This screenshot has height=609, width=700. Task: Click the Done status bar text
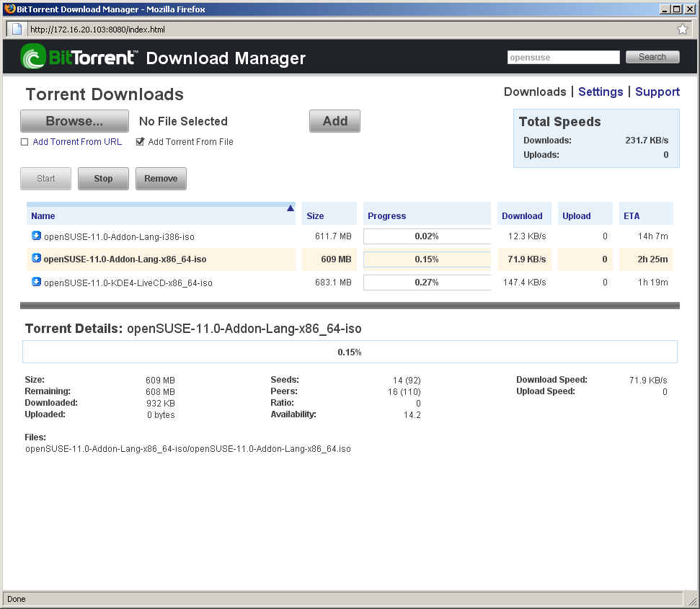17,599
